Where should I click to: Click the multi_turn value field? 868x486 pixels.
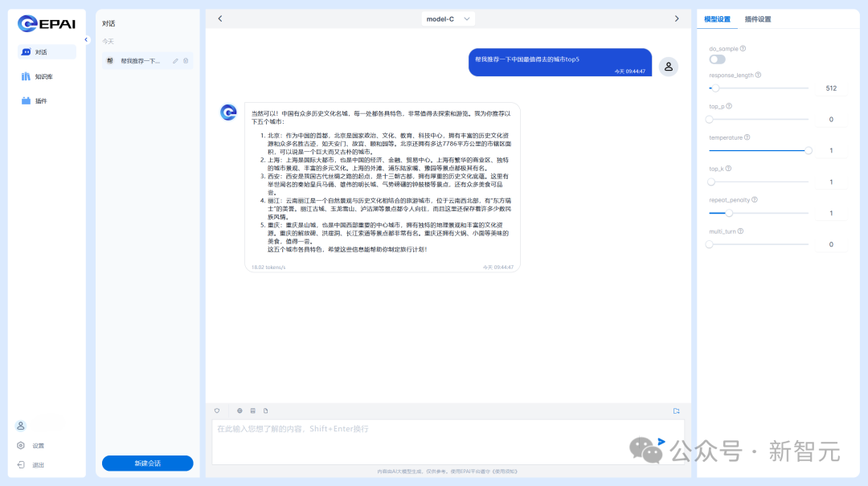click(831, 245)
